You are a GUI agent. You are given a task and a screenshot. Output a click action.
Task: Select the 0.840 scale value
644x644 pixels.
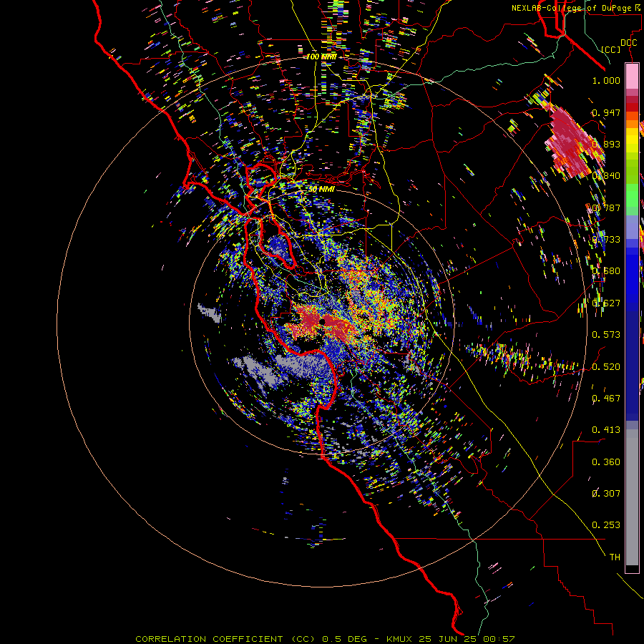606,176
